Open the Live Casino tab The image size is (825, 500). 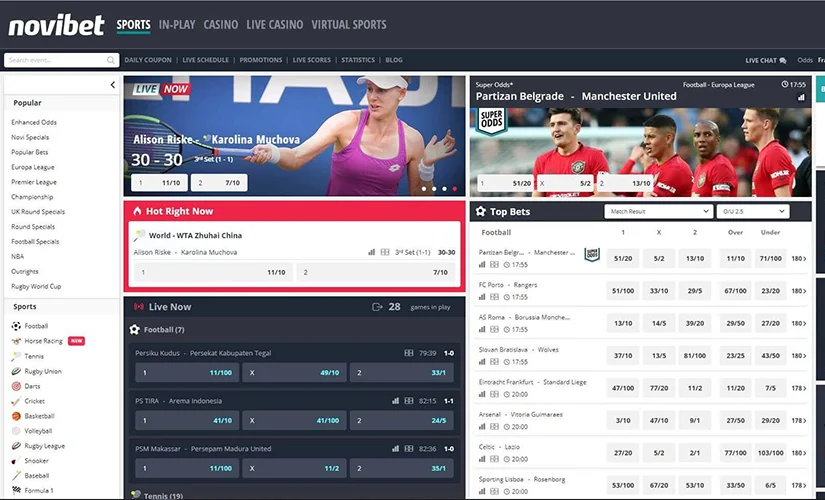point(275,25)
